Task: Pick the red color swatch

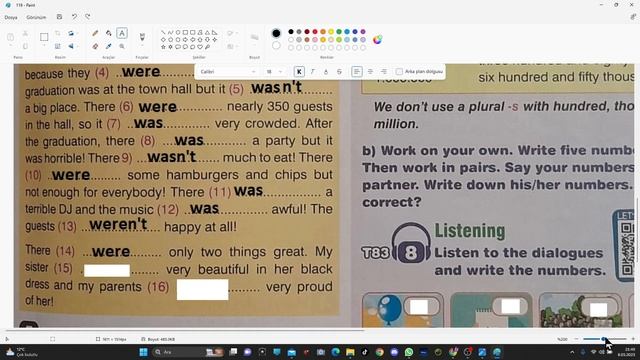Action: coord(315,31)
